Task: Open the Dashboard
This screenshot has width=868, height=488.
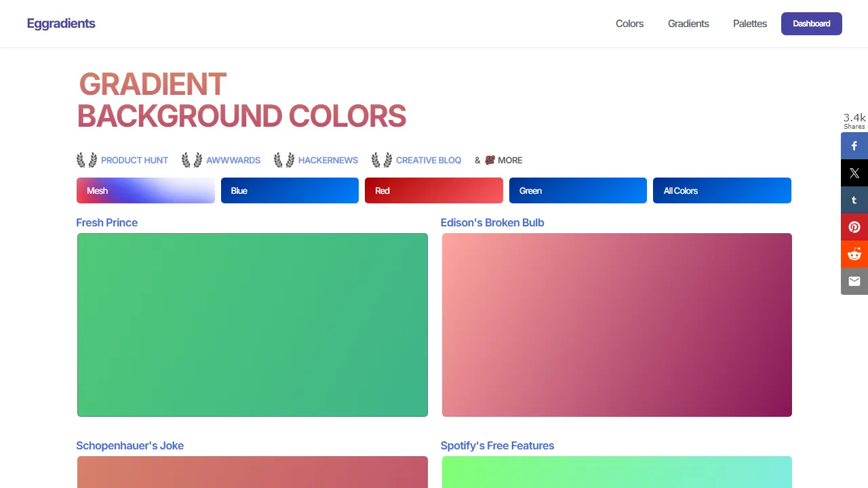Action: pyautogui.click(x=811, y=24)
